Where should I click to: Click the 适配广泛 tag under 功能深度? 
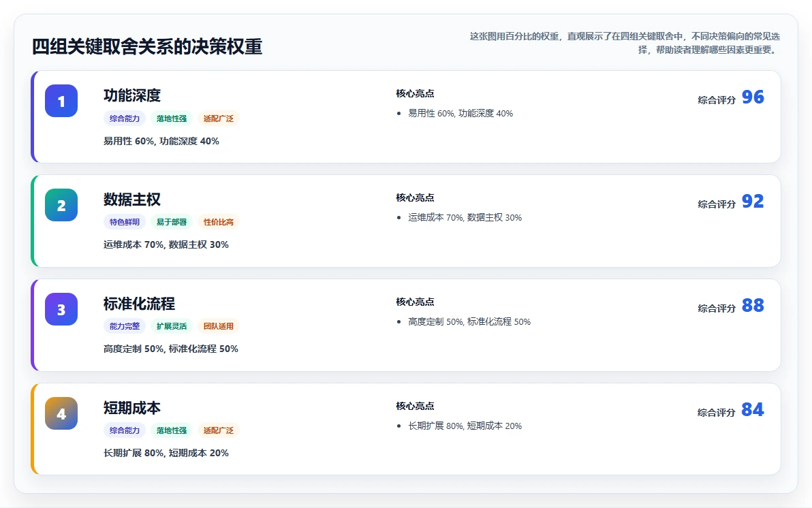pyautogui.click(x=218, y=118)
